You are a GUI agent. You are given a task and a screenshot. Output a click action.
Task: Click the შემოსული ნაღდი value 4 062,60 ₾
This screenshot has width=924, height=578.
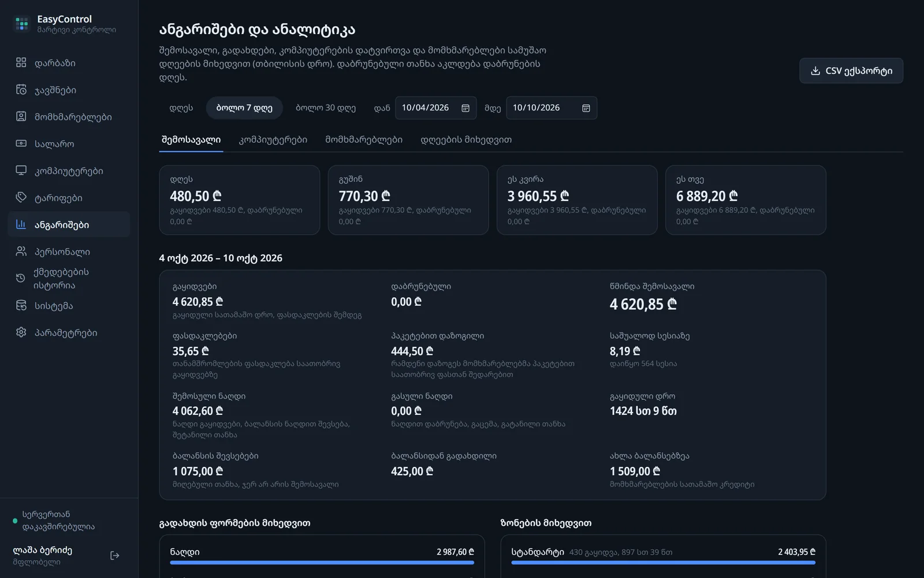[198, 411]
